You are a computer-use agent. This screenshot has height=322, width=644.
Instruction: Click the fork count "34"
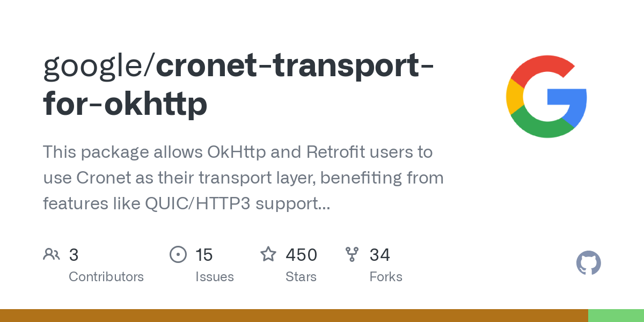pos(379,254)
